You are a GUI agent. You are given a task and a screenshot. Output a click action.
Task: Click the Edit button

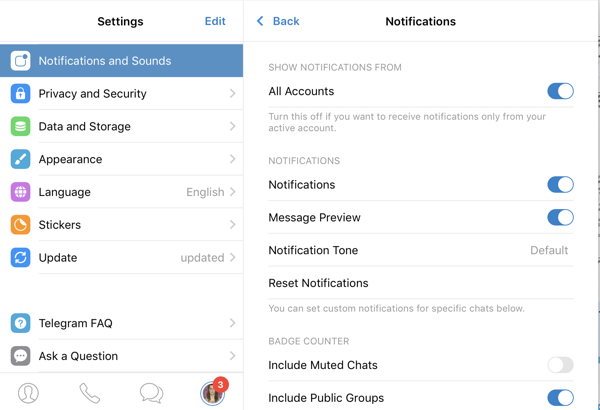tap(215, 21)
